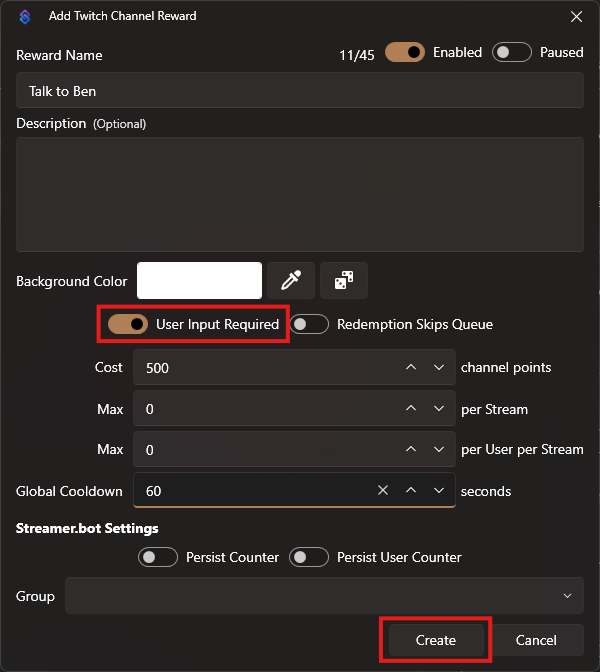Click the Background Color label
This screenshot has height=672, width=600.
[x=72, y=281]
